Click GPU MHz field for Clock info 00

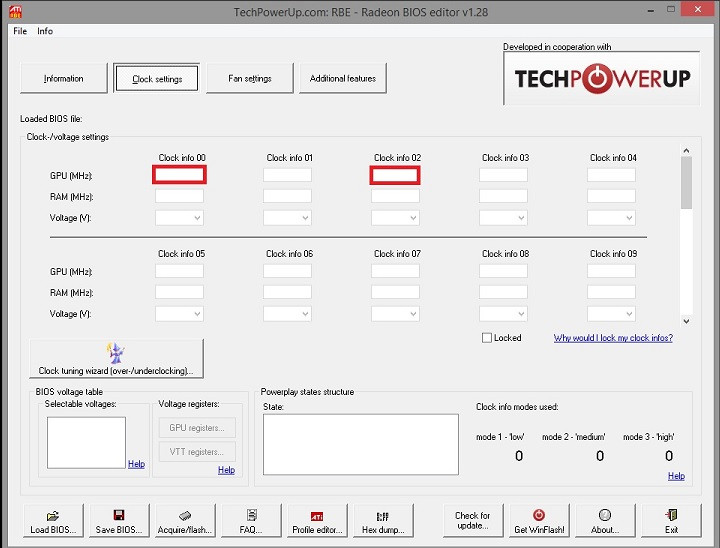pyautogui.click(x=180, y=175)
